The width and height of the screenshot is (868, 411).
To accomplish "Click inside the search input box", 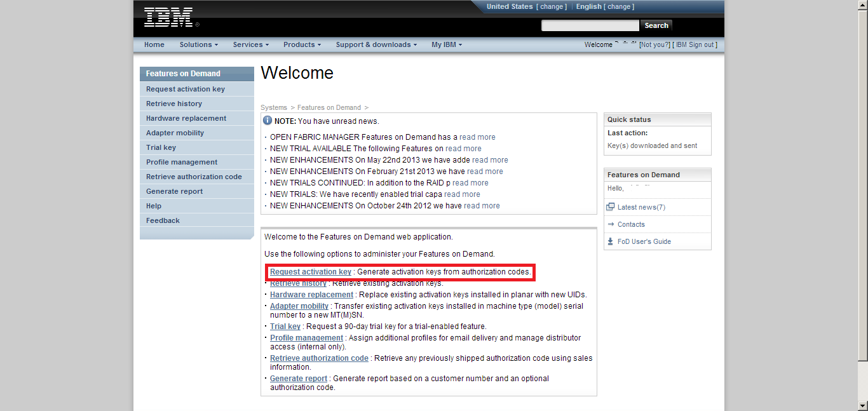I will click(x=590, y=25).
